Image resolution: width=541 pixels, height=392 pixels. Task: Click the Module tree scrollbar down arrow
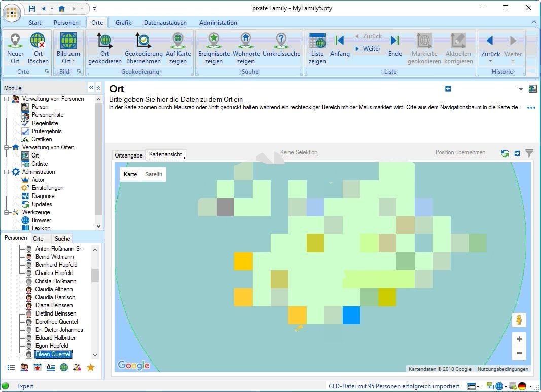click(99, 226)
